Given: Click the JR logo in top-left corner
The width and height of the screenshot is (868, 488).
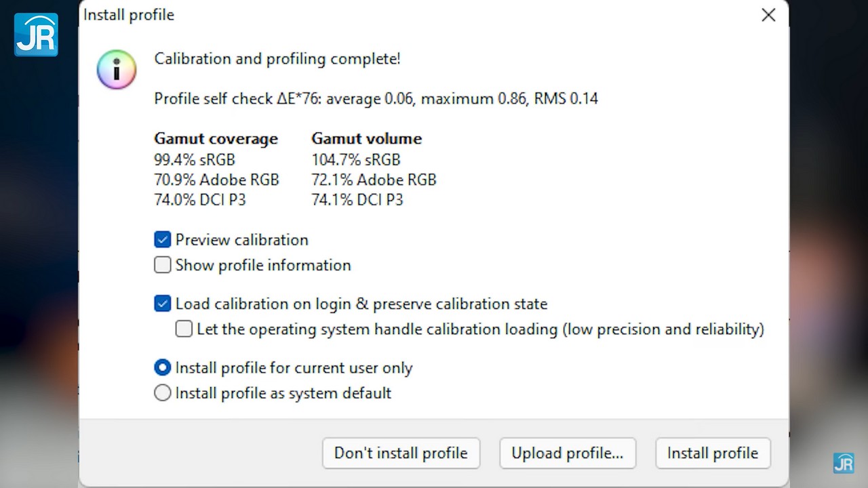Looking at the screenshot, I should [36, 35].
